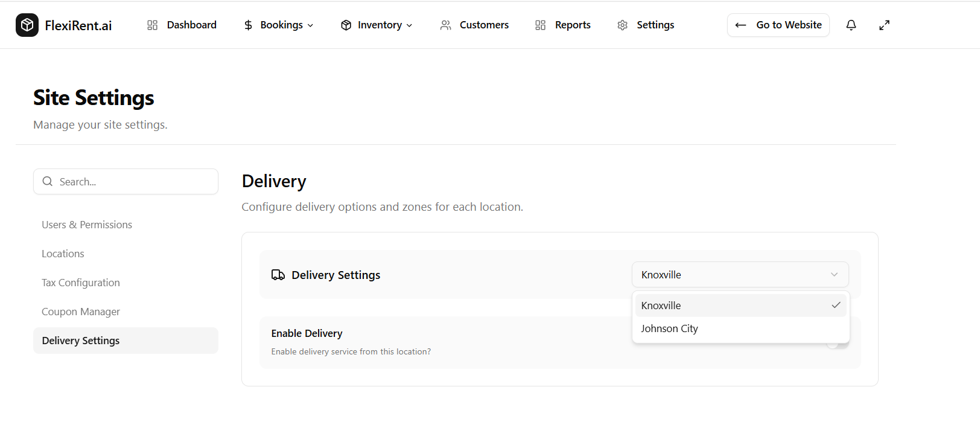The width and height of the screenshot is (980, 445).
Task: Click the Go to Website button
Action: (x=778, y=25)
